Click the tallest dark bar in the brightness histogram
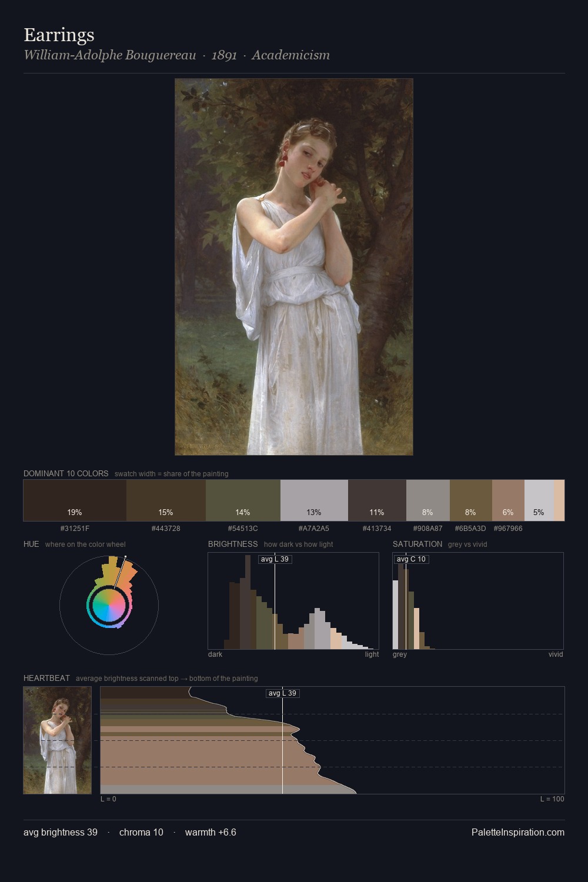The image size is (588, 882). [248, 602]
